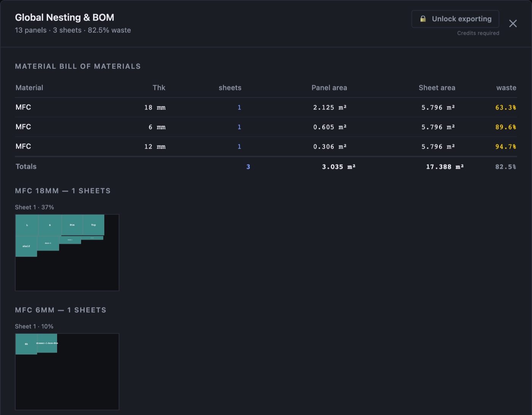Click the Totals row label
This screenshot has height=415, width=532.
26,166
